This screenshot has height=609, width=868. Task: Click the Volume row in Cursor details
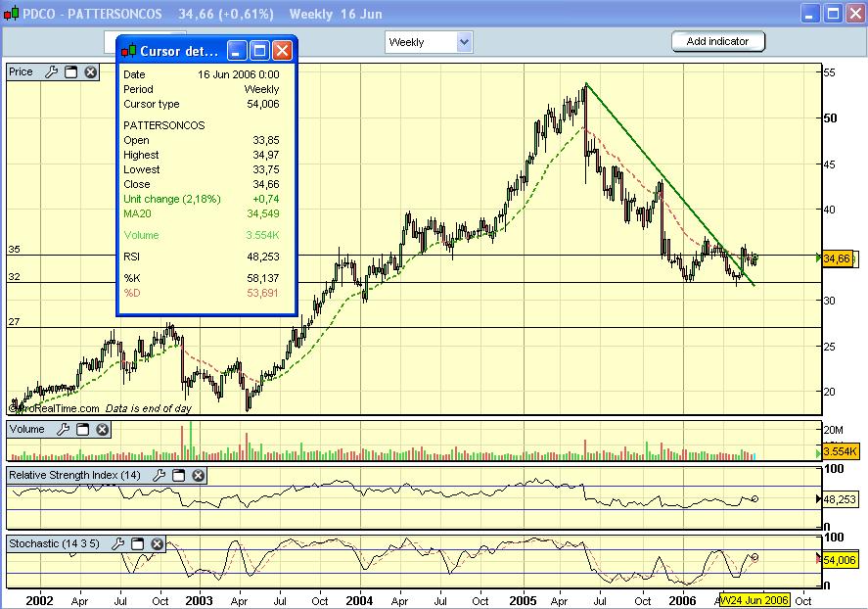coord(202,235)
